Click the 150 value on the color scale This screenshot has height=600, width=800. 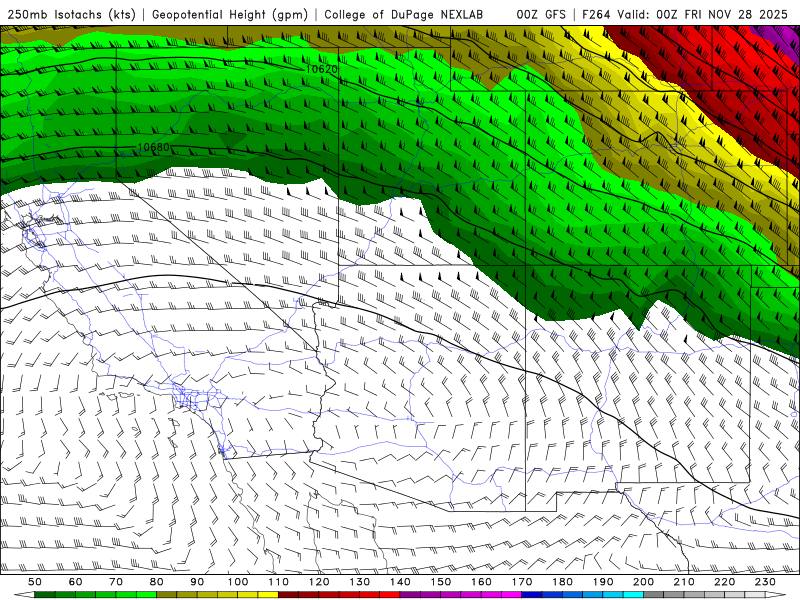point(441,582)
